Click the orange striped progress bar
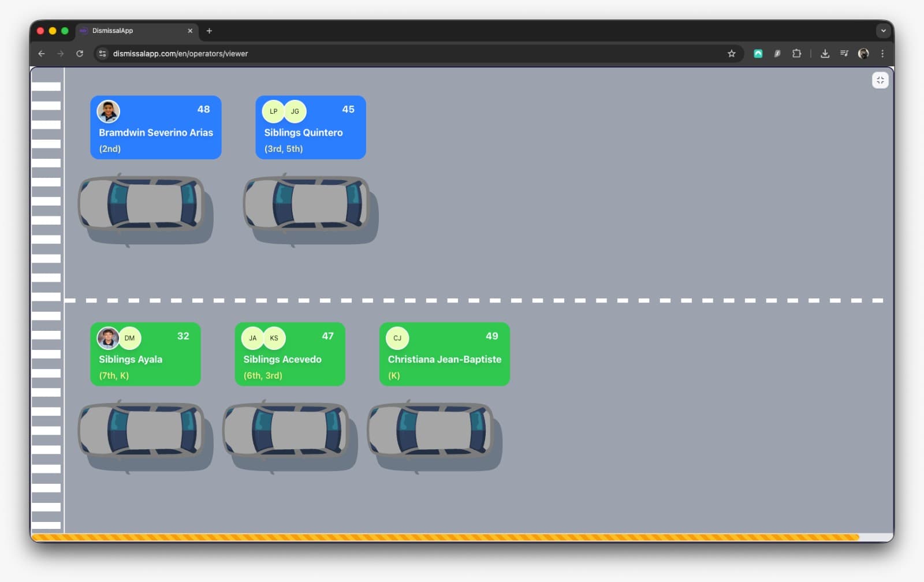This screenshot has width=924, height=582. coord(445,537)
